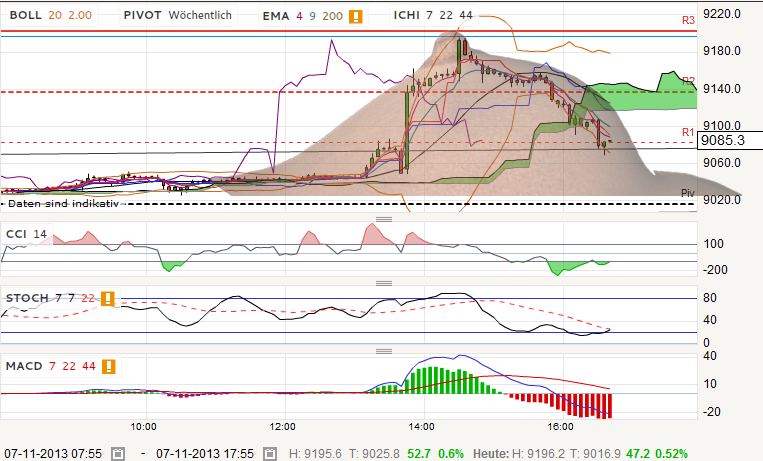Click the R1 pivot label
763x461 pixels.
click(688, 132)
